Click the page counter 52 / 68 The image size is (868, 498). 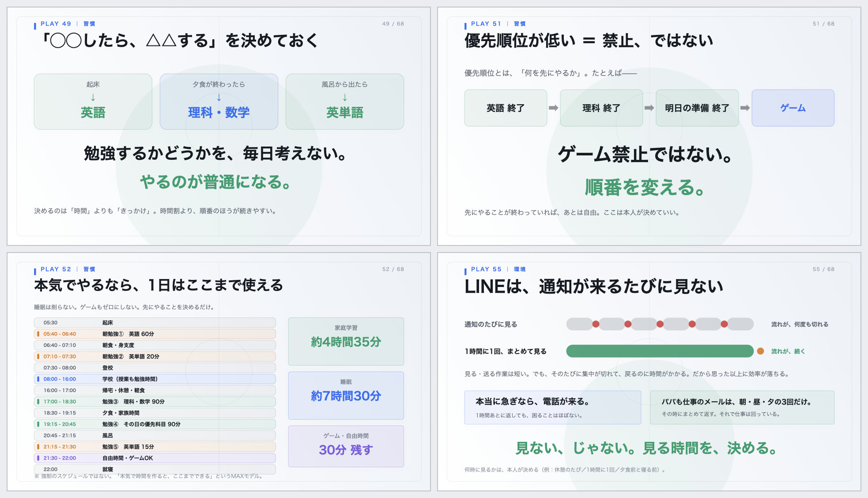[393, 269]
